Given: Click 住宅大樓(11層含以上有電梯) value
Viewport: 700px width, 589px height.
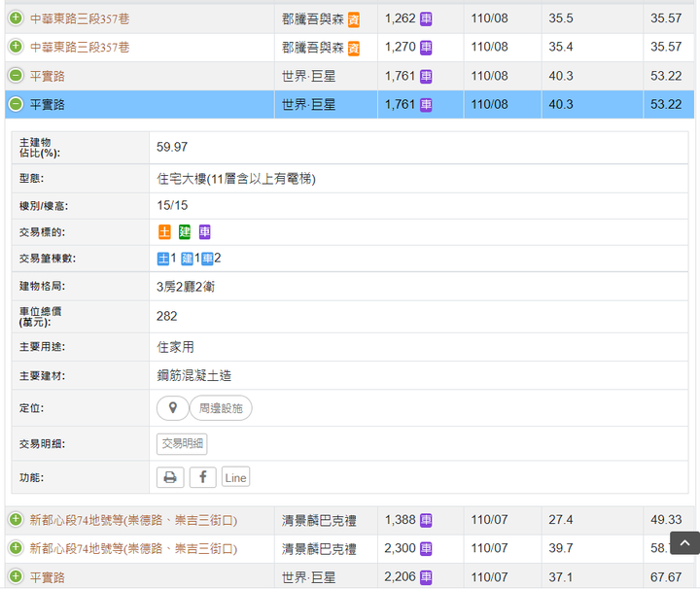Looking at the screenshot, I should (236, 179).
